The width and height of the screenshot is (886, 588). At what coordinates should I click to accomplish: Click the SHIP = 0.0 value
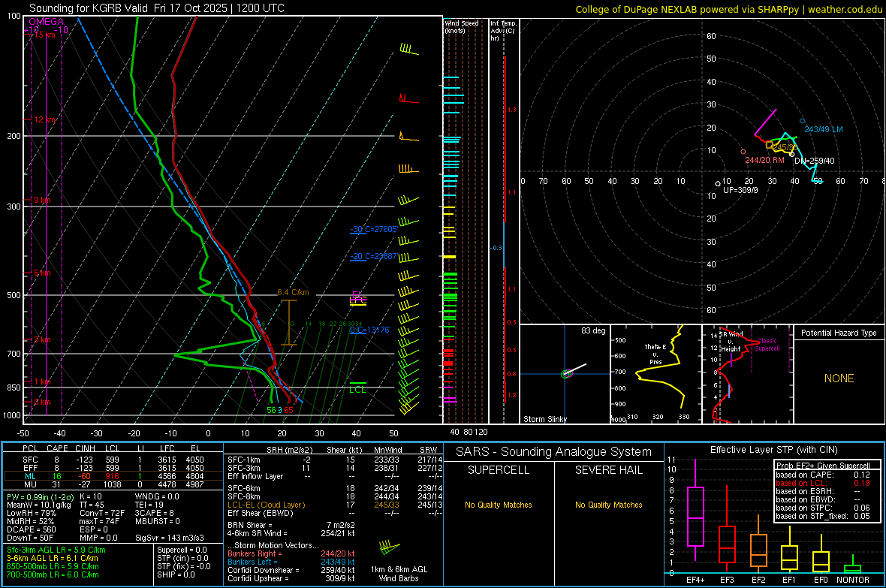(x=176, y=574)
